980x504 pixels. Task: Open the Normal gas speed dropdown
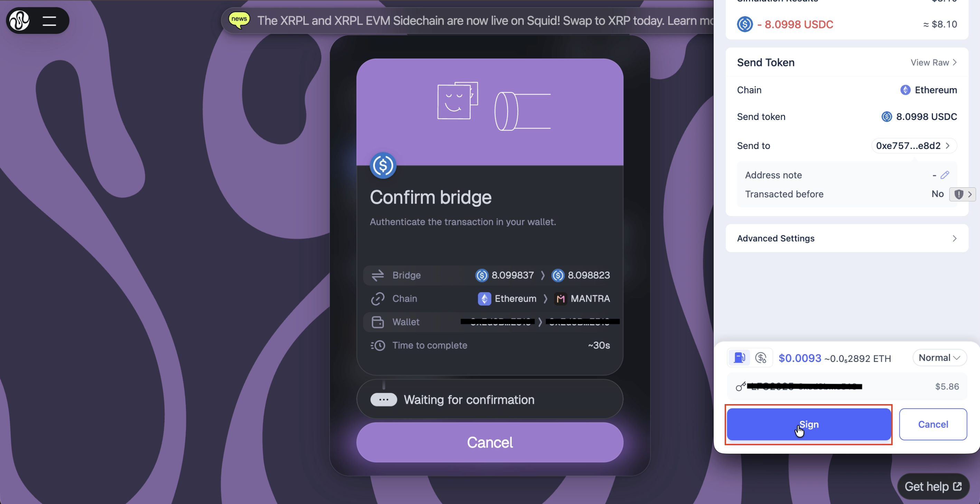point(939,358)
